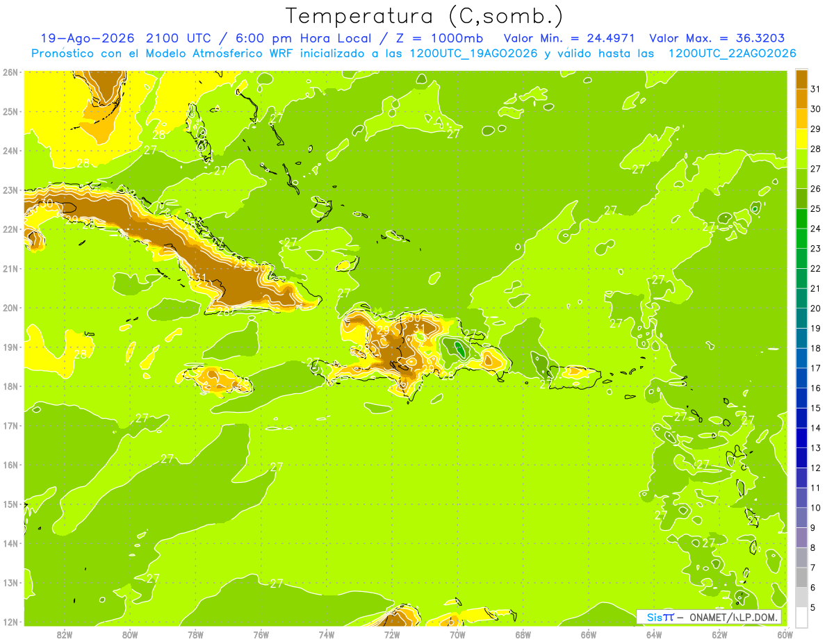
Task: Click latitude axis label "25N"
Action: (x=10, y=111)
